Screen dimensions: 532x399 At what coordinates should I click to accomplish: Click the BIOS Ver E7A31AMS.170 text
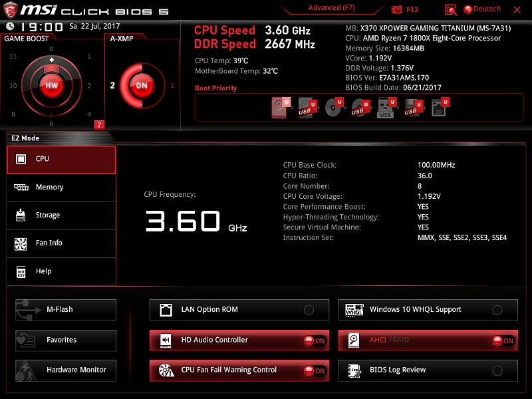[x=387, y=78]
